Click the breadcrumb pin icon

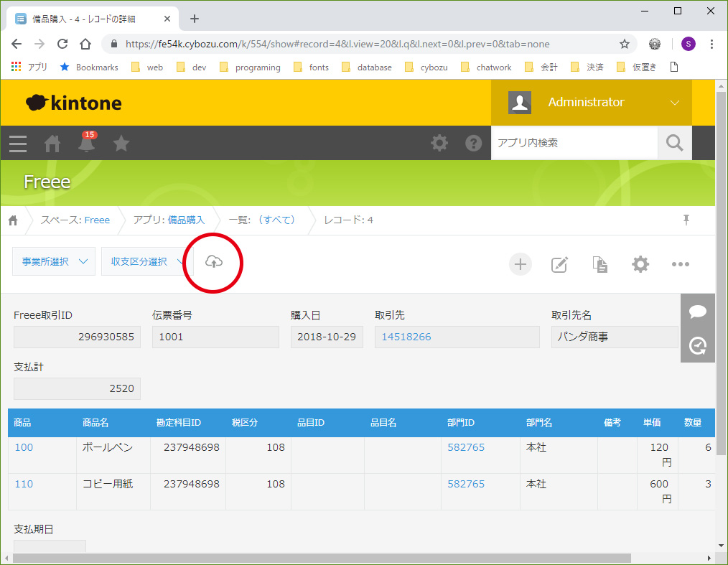[686, 220]
